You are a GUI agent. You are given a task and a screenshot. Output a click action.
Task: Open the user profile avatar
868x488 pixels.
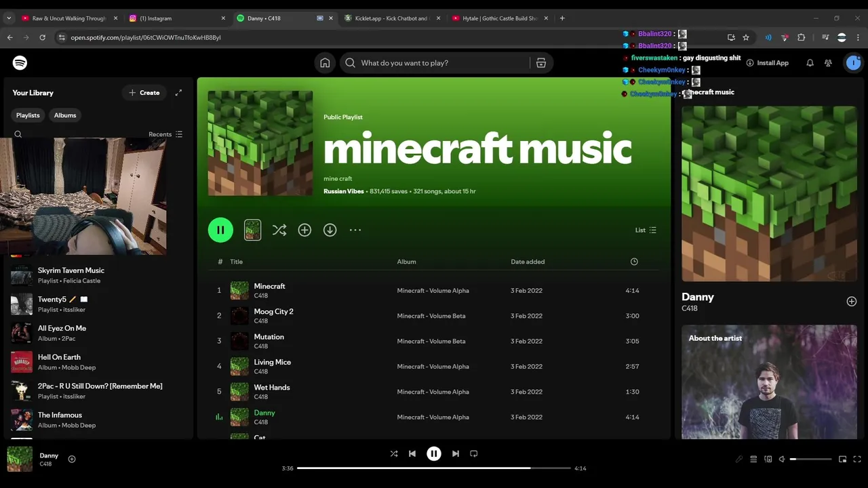[x=852, y=63]
